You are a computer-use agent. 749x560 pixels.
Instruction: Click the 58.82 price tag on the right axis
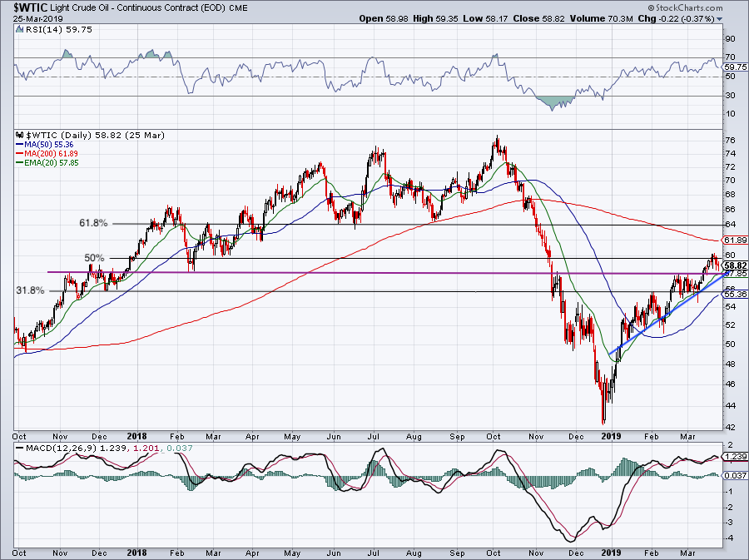pos(733,264)
